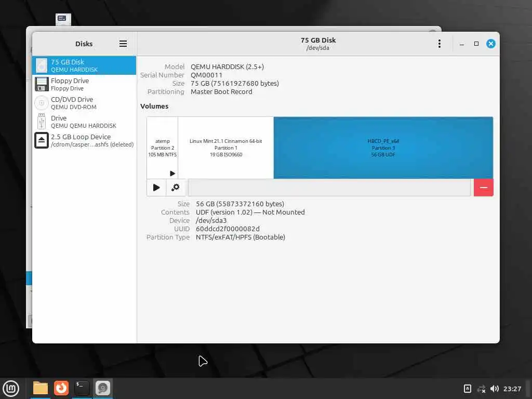The width and height of the screenshot is (532, 399).
Task: Select Drive QEMU QEMU HARDDISK
Action: pyautogui.click(x=84, y=122)
